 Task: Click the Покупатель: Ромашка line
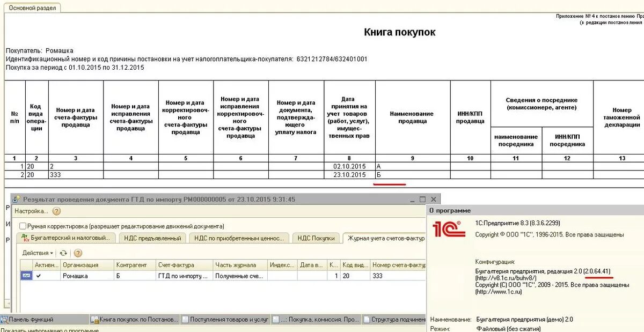click(x=40, y=50)
